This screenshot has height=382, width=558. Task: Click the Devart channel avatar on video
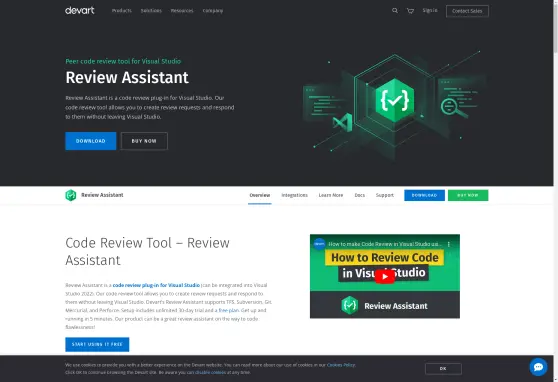(x=319, y=244)
